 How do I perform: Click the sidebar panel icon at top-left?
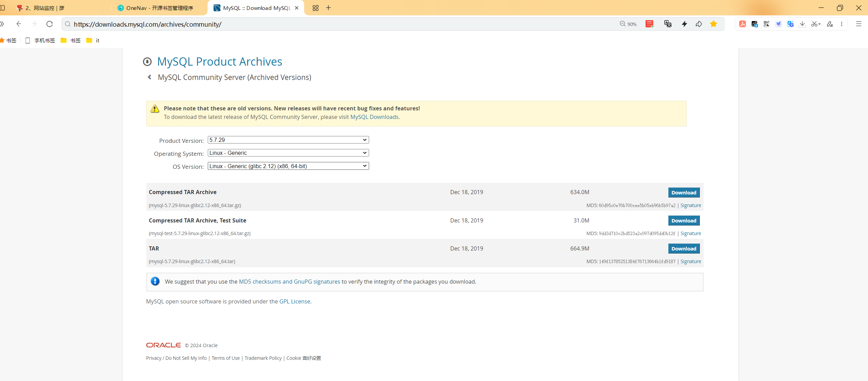(2, 8)
